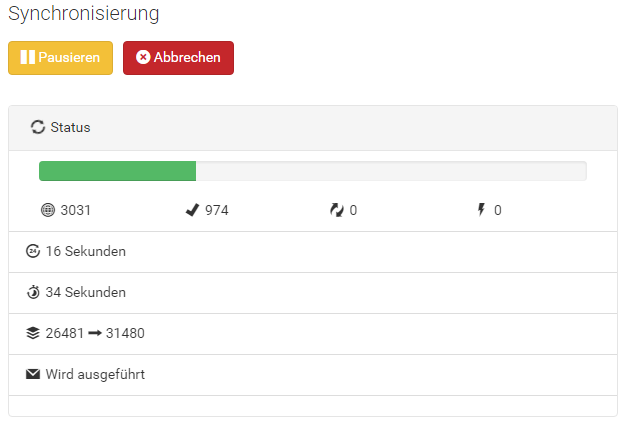Click the 16 Sekunden remaining time row
The image size is (630, 421).
[x=313, y=252]
